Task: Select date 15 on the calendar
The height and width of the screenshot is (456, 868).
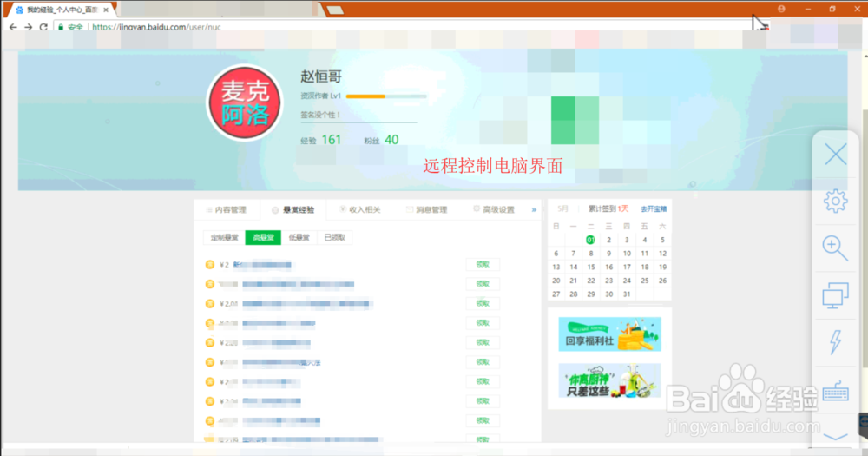Action: (591, 267)
